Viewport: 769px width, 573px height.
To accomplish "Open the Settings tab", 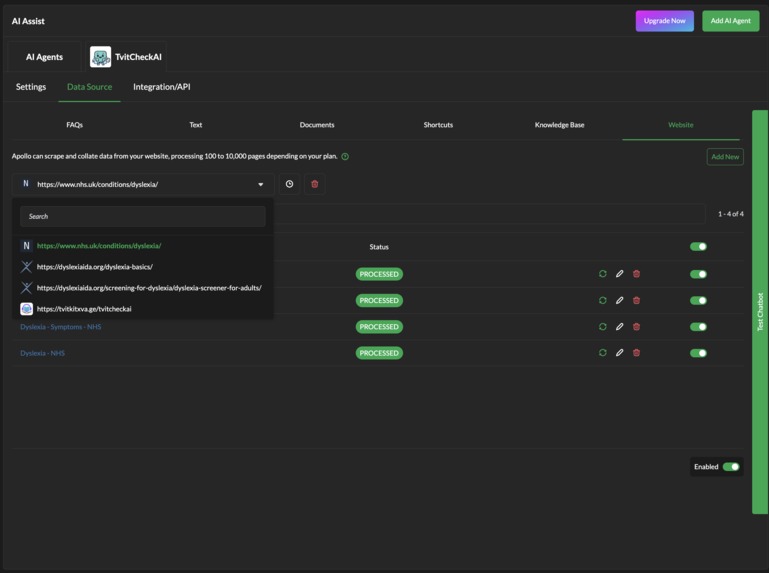I will pos(31,87).
